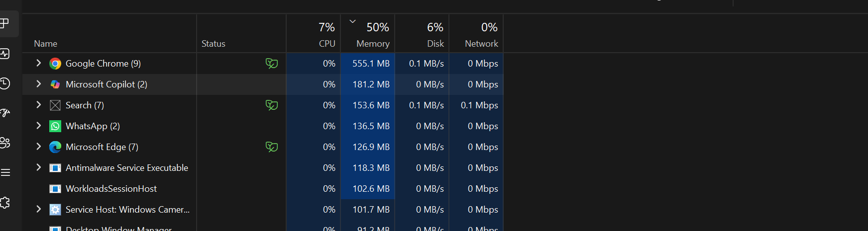Open the App history page icon
This screenshot has width=868, height=231.
click(x=5, y=83)
